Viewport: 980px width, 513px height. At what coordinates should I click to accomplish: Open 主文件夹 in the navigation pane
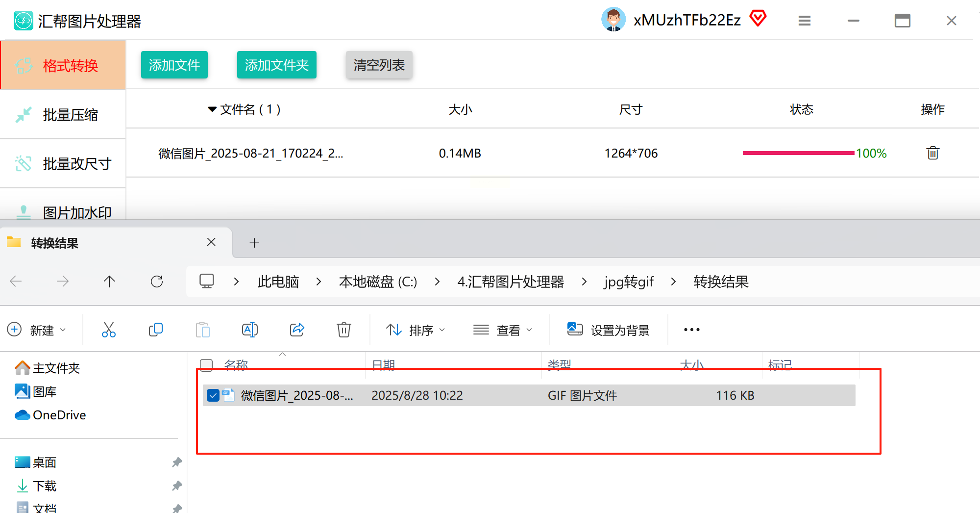[48, 368]
